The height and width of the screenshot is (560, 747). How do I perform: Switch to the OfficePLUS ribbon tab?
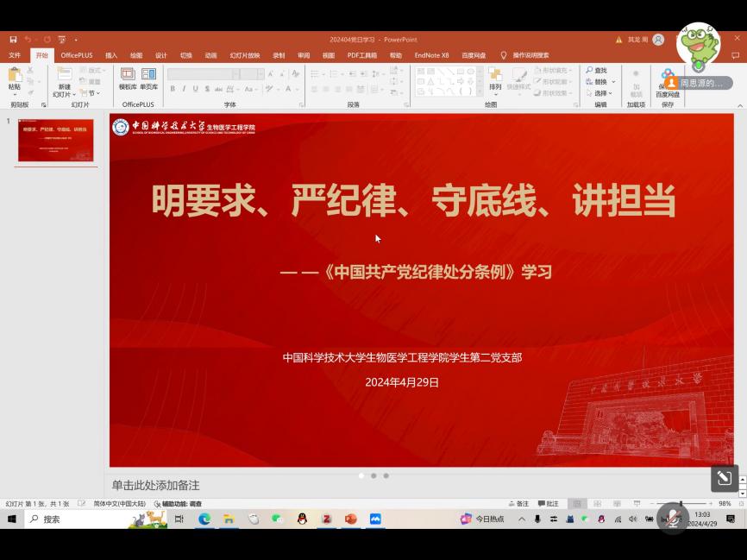[77, 55]
